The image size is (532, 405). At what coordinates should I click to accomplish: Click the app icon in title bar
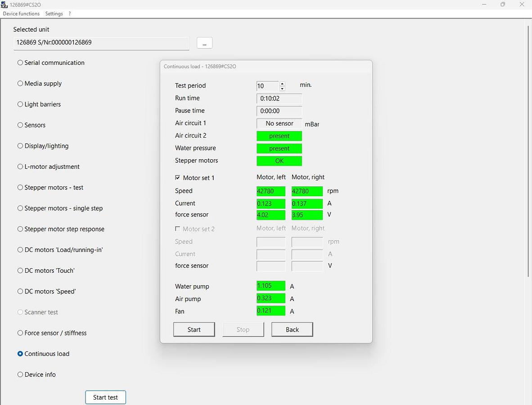click(x=5, y=4)
